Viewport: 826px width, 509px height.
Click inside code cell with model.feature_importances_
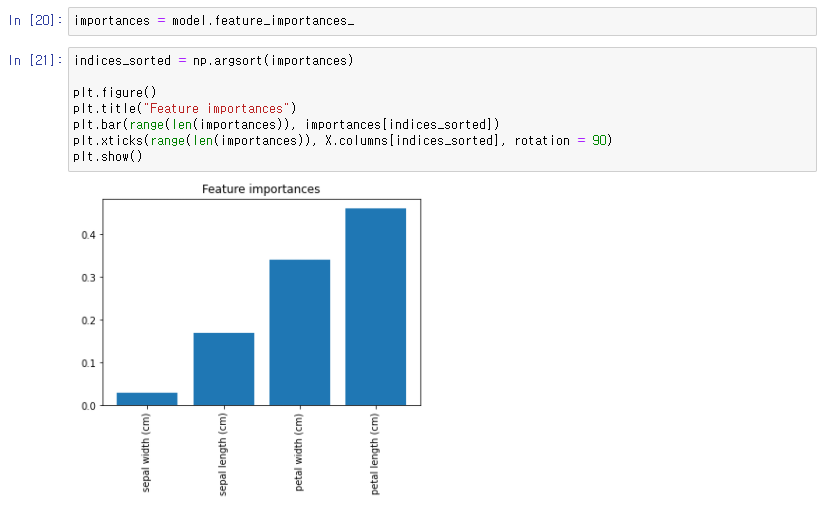pos(442,22)
